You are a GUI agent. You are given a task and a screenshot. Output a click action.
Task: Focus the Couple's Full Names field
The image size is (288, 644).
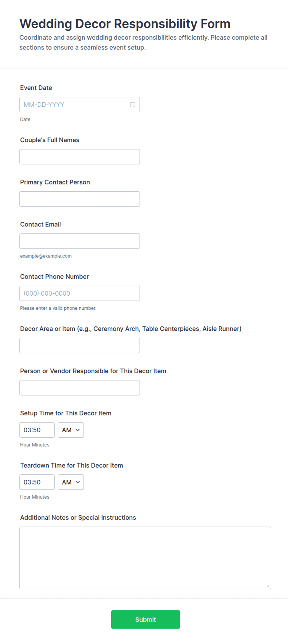(80, 157)
